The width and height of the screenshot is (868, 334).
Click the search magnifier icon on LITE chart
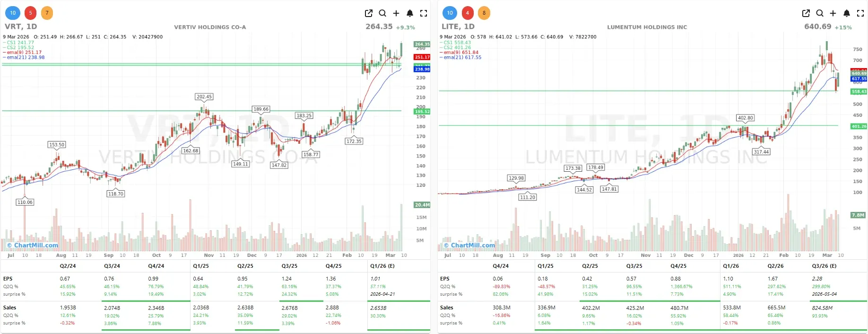tap(820, 13)
